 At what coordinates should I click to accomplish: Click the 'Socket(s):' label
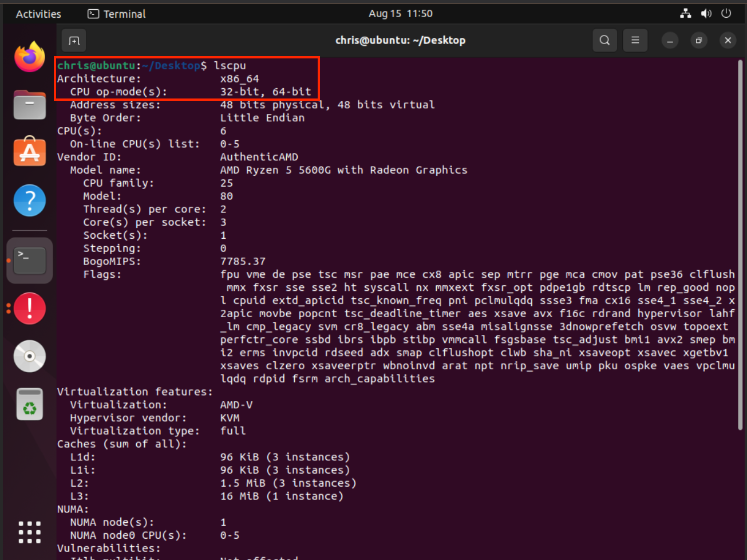(116, 235)
